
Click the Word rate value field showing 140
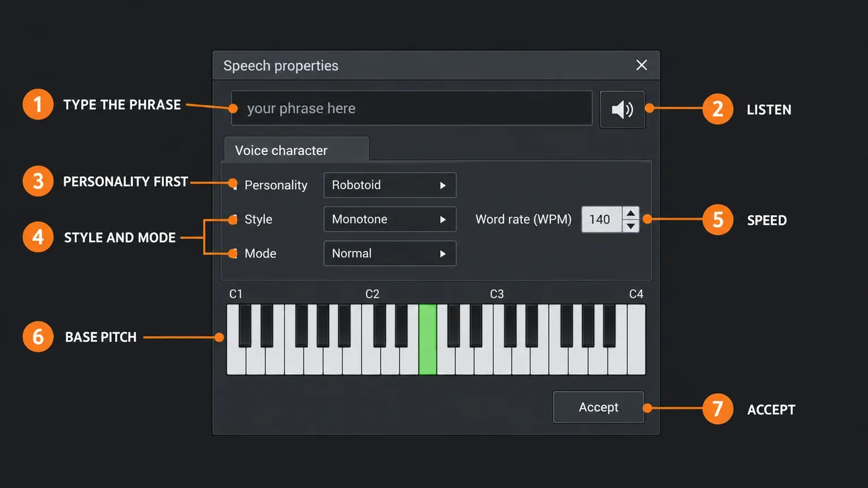click(x=602, y=219)
